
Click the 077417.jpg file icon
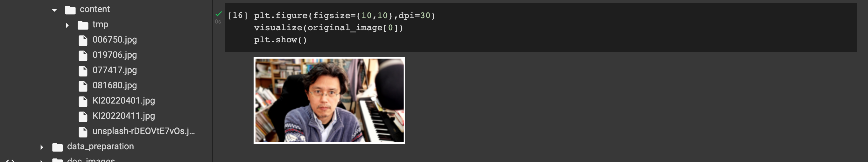pos(83,71)
